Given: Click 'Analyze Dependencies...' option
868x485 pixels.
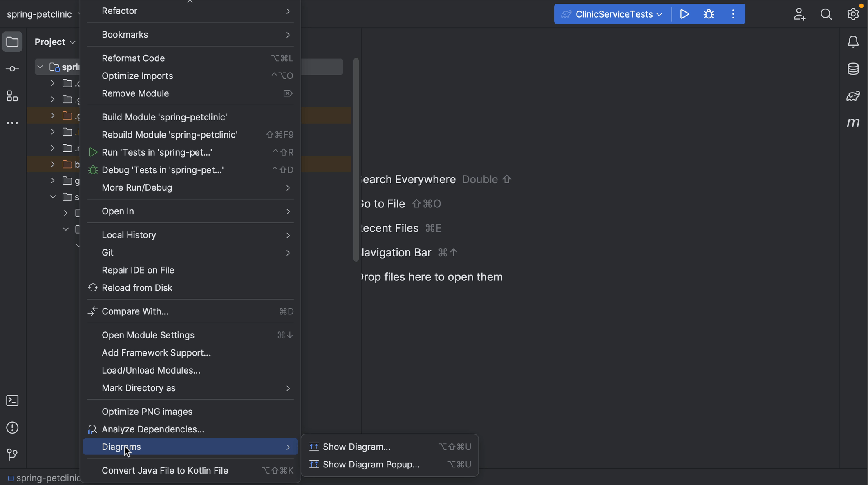Looking at the screenshot, I should tap(152, 429).
